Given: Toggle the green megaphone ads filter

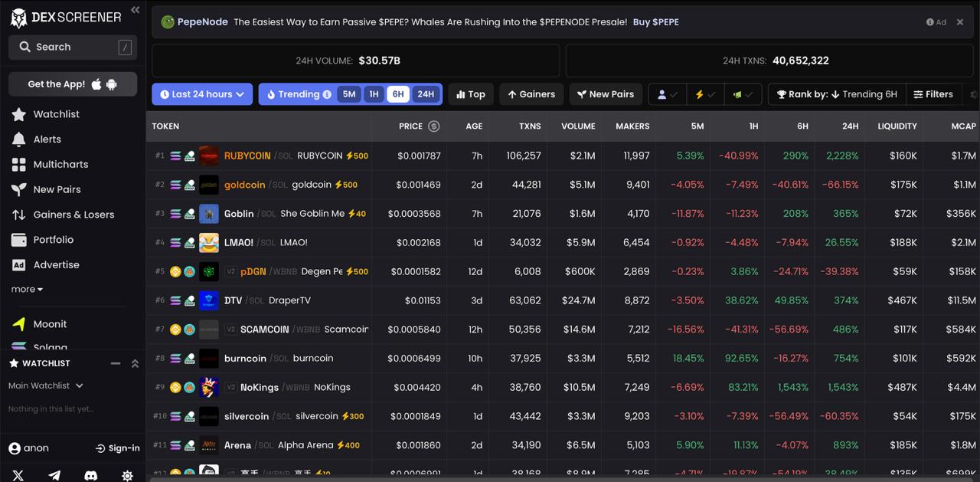Looking at the screenshot, I should tap(742, 94).
